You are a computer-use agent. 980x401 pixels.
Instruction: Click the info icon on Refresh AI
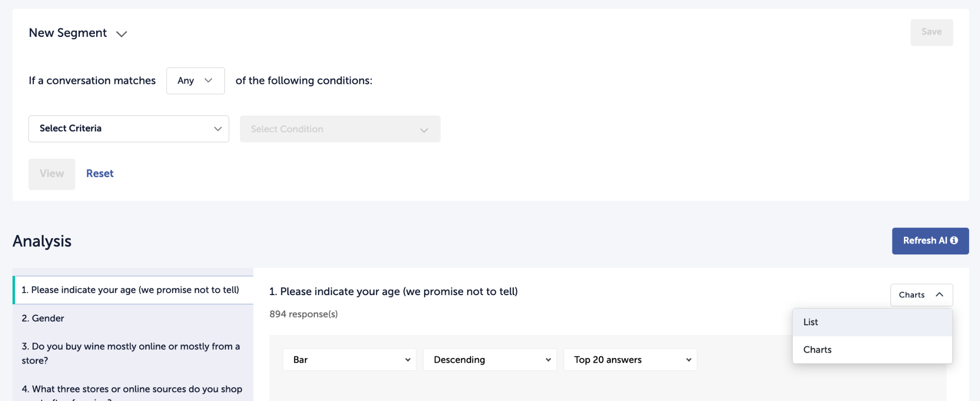pos(954,241)
